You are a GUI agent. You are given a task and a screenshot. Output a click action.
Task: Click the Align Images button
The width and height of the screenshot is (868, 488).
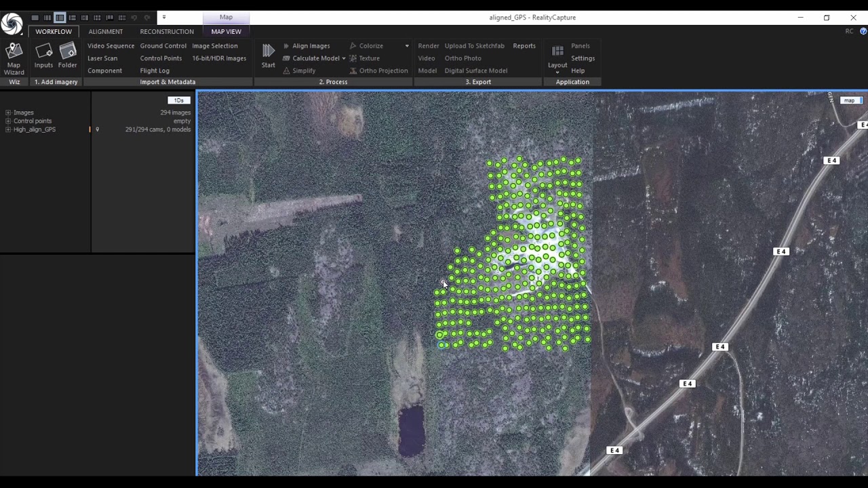pyautogui.click(x=311, y=46)
